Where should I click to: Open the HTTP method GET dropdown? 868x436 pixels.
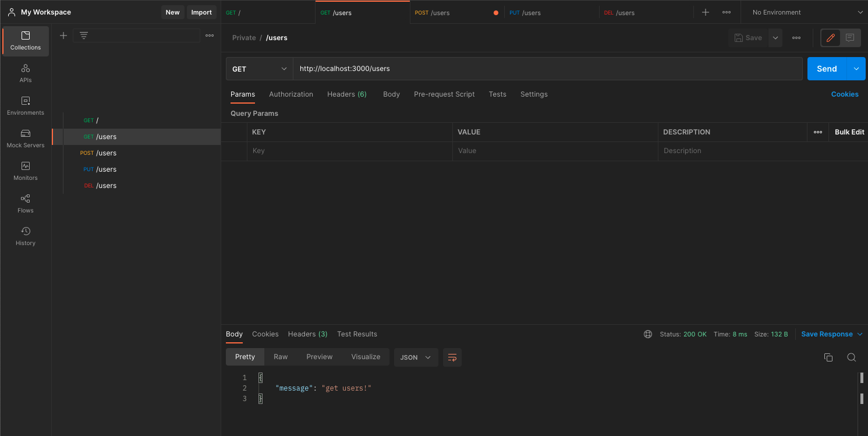point(259,69)
